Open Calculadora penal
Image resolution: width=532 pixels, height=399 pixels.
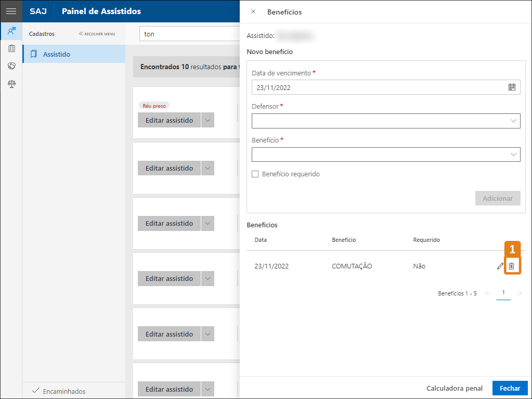pos(455,388)
